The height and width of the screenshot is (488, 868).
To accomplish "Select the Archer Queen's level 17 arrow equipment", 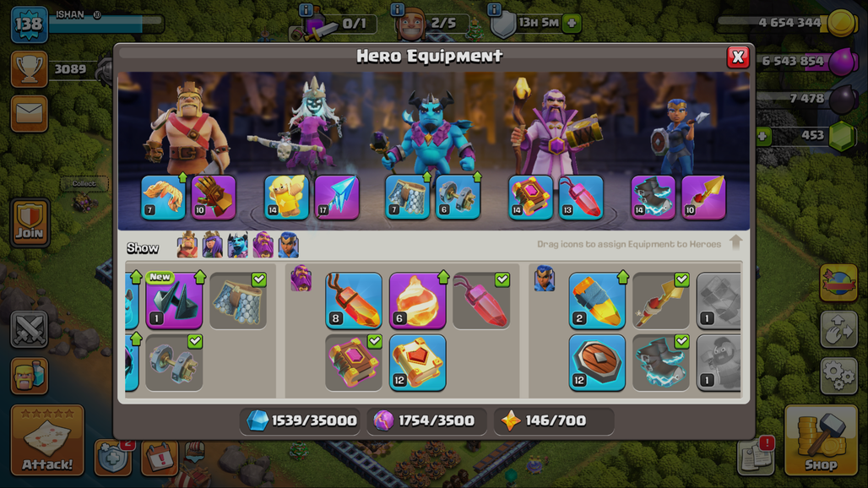I will tap(337, 198).
